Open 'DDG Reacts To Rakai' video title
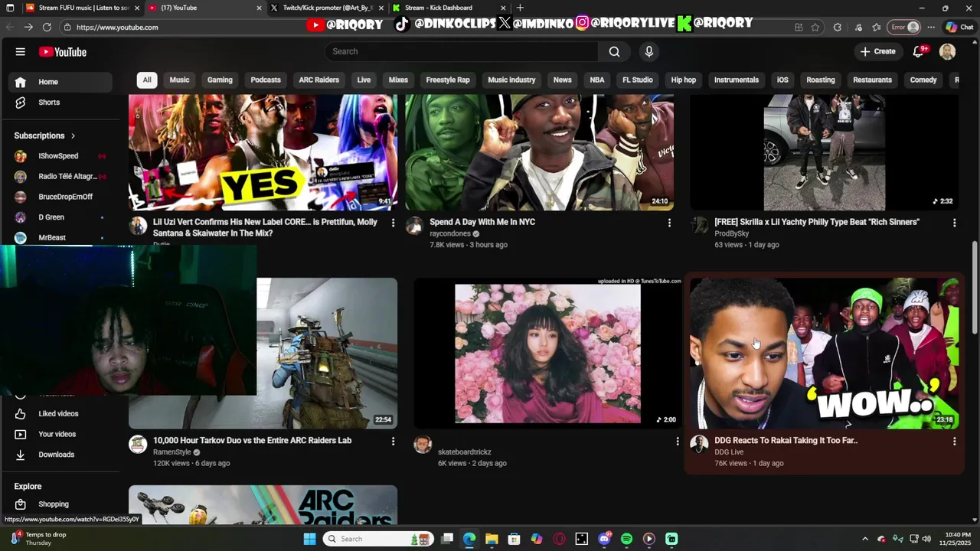980x551 pixels. click(x=786, y=441)
